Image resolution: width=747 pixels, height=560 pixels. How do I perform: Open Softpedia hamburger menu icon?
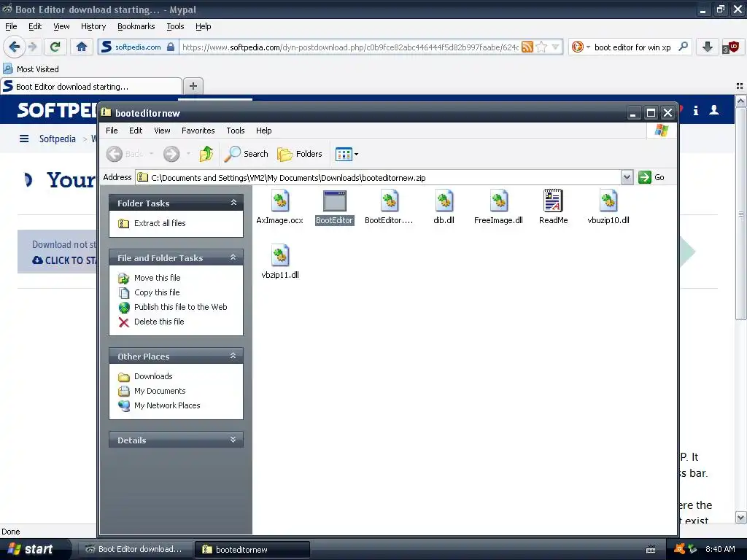[24, 139]
